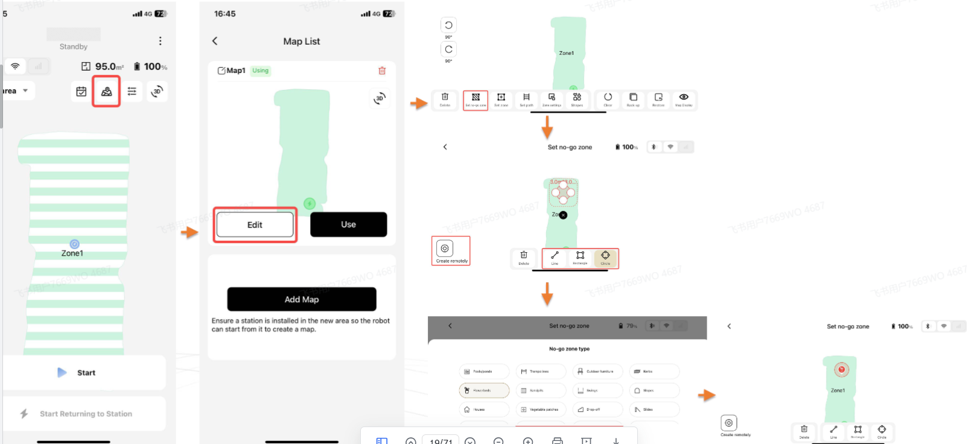Choose the Swings no-go zone type
Image resolution: width=980 pixels, height=444 pixels.
(597, 390)
